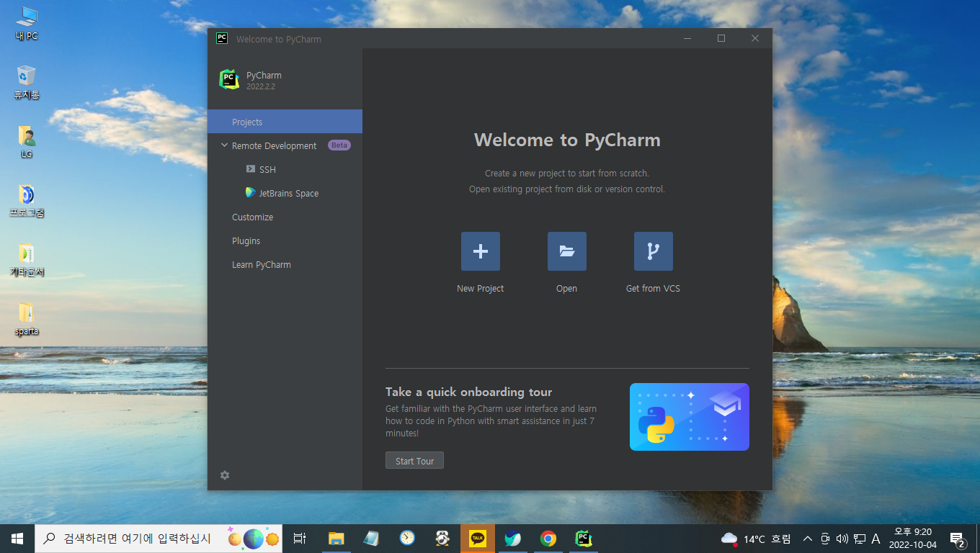This screenshot has width=980, height=553.
Task: Click the New Project label
Action: tap(481, 288)
